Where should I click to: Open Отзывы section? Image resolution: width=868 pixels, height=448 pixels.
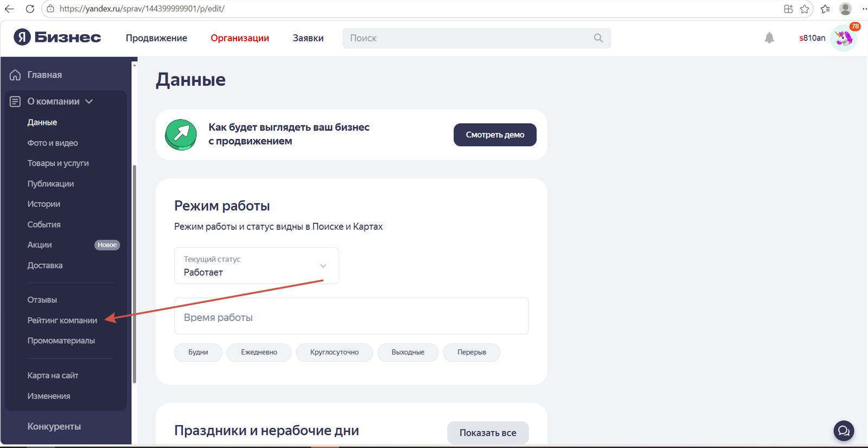pos(42,300)
